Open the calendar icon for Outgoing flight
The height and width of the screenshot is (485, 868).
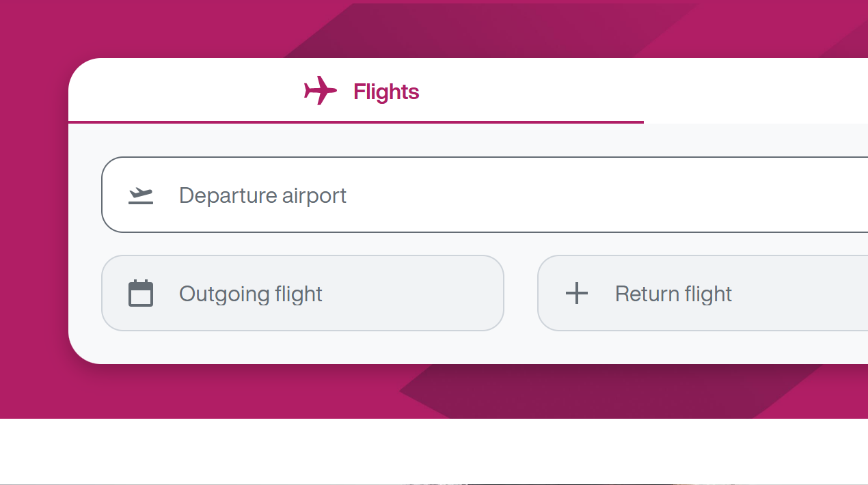point(141,294)
